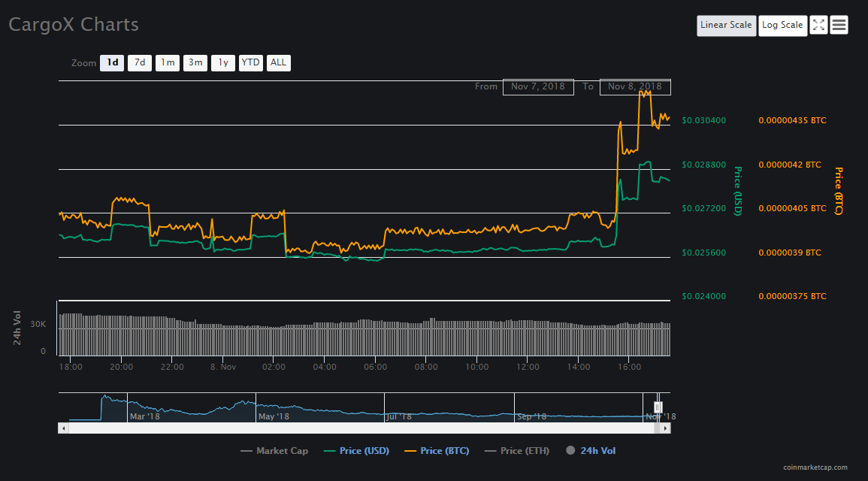Click the $0.030400 USD axis label
Image resolution: width=868 pixels, height=481 pixels.
(703, 121)
